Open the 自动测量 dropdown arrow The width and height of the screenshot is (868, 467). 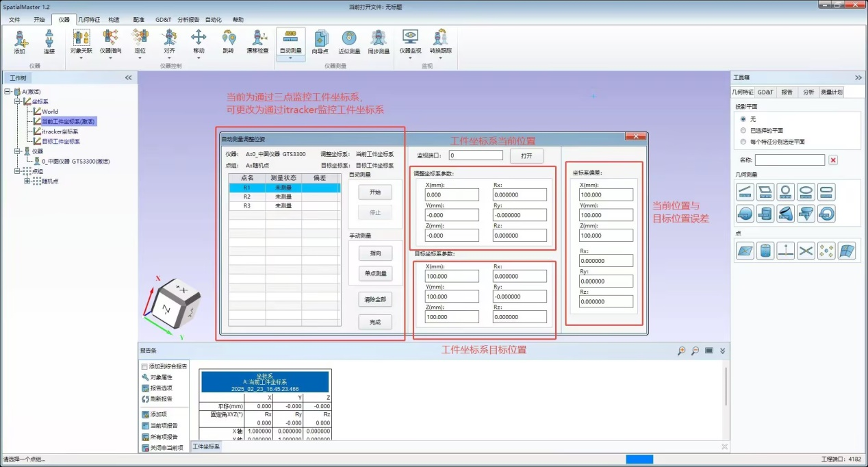[290, 58]
